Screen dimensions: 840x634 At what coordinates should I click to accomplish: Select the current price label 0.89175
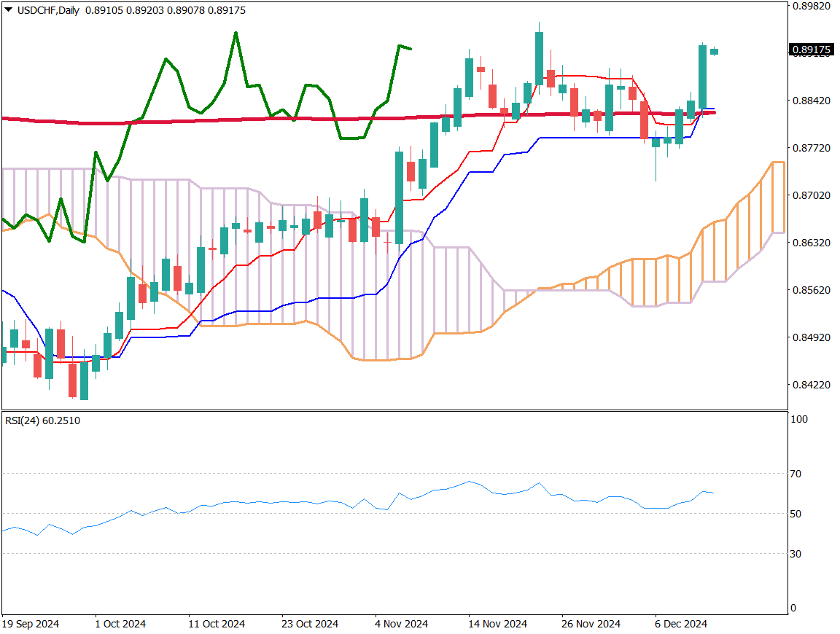[812, 50]
